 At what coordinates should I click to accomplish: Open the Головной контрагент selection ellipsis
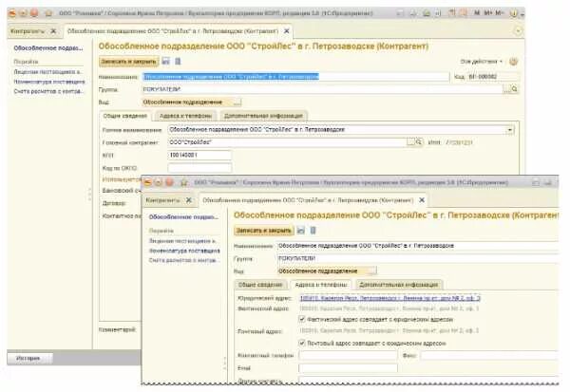pos(410,142)
